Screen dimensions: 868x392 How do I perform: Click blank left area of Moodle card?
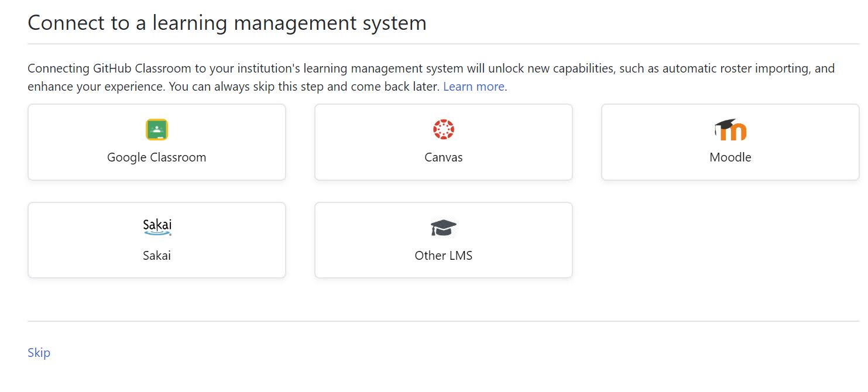638,142
